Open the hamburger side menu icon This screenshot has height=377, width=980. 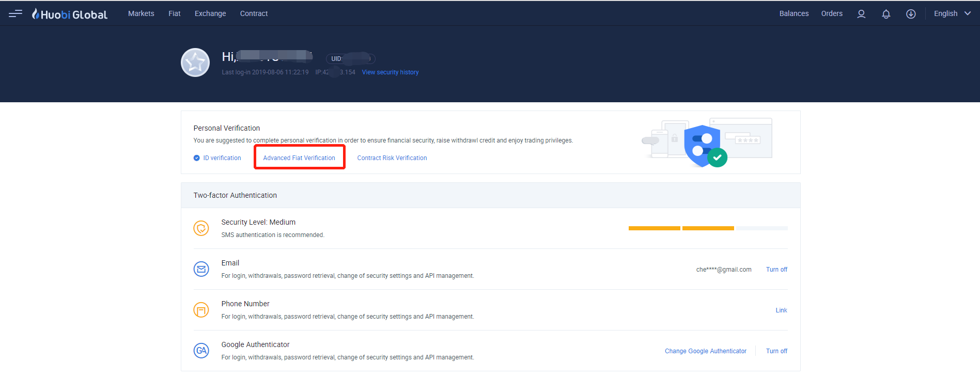[x=15, y=13]
